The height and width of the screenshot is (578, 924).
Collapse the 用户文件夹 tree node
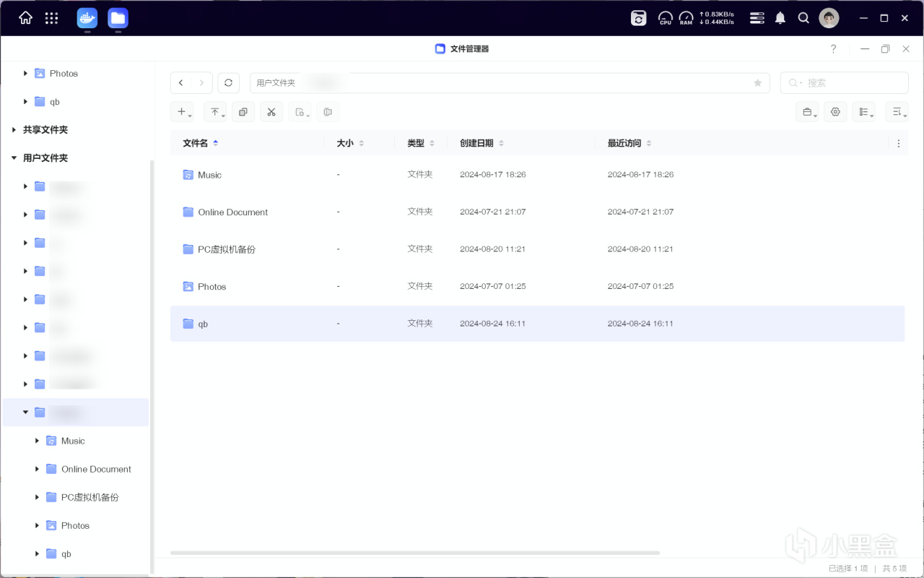pos(14,158)
